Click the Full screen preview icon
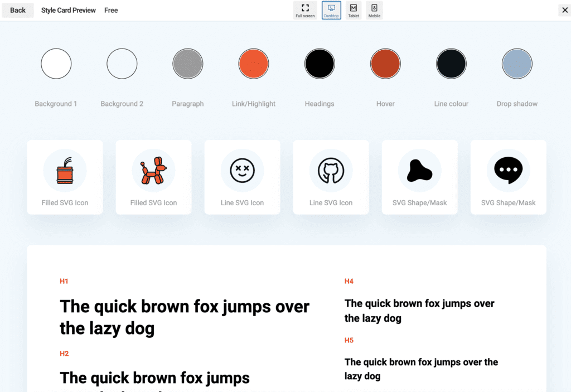 click(305, 10)
